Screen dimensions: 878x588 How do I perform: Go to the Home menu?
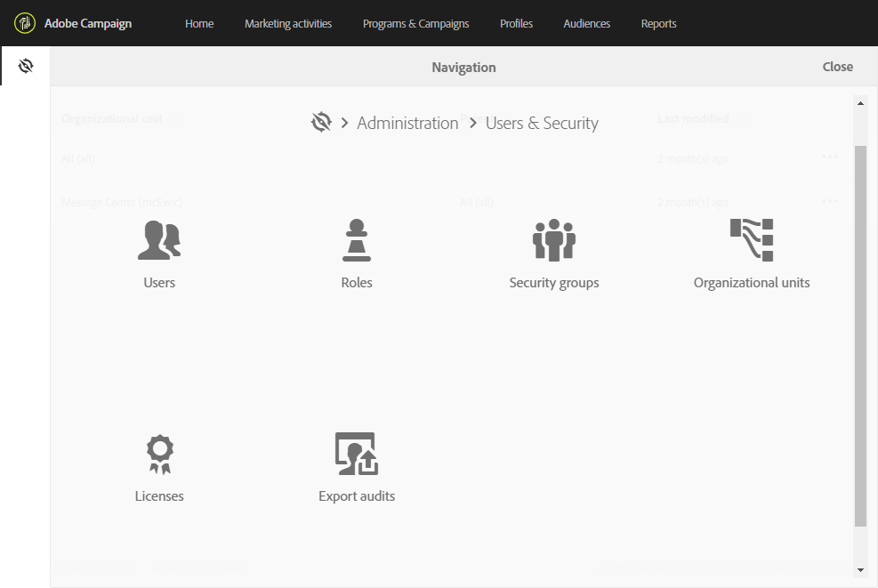tap(199, 23)
